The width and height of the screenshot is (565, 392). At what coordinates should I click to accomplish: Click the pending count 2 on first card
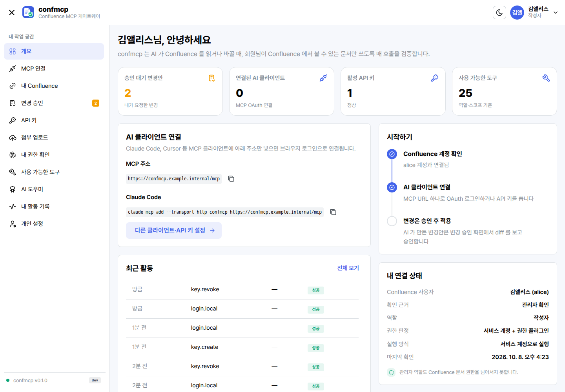128,93
